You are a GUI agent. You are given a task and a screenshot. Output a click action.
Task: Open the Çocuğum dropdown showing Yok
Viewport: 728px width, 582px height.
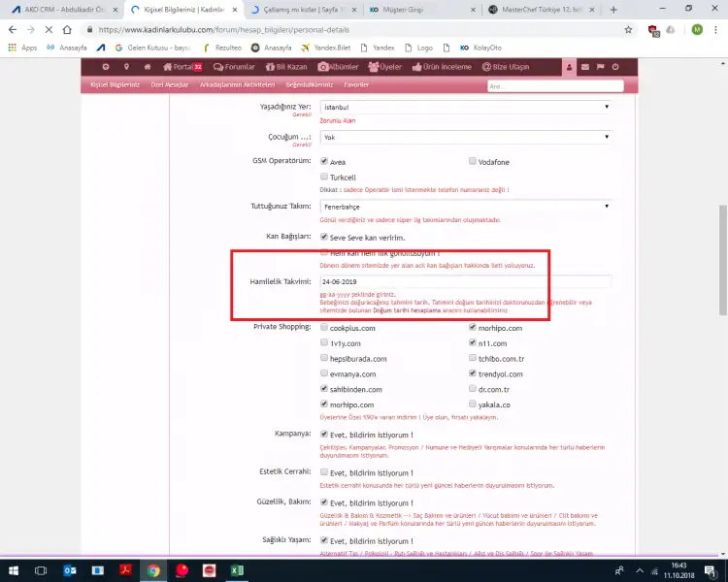465,138
